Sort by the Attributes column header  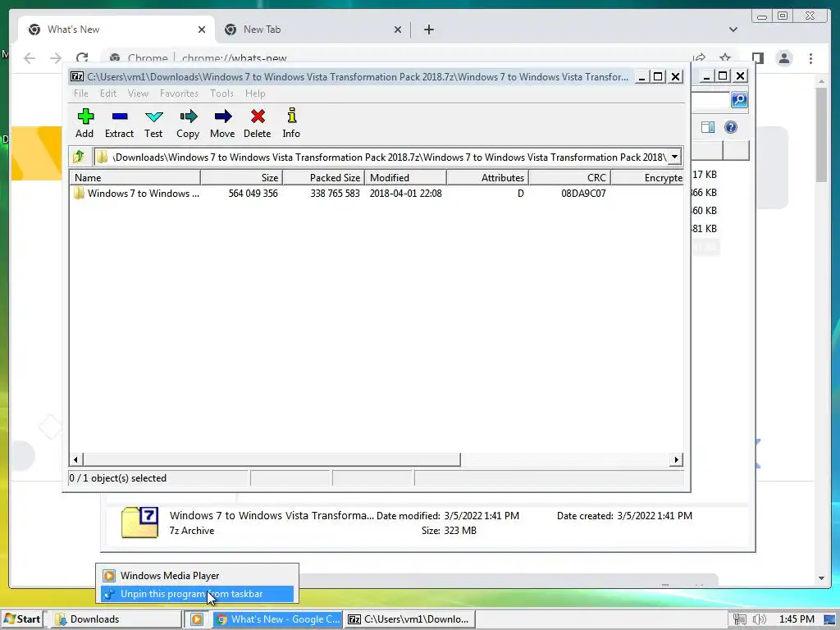coord(487,177)
